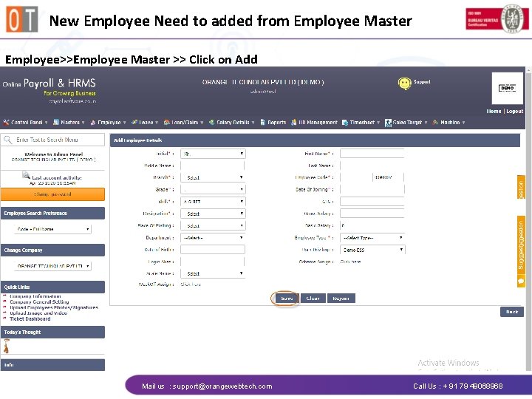Viewport: 532px width, 399px height.
Task: Click the Timesheet menu icon
Action: (x=345, y=123)
